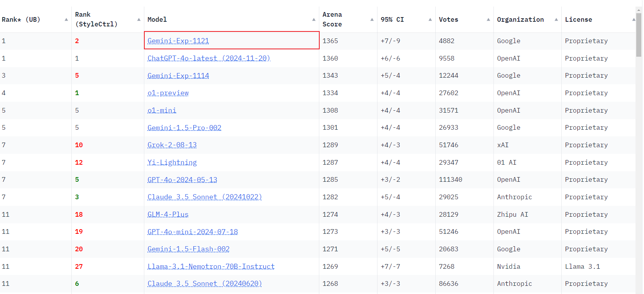Sort by Arena Score arrow icon
The height and width of the screenshot is (294, 644).
pos(372,19)
